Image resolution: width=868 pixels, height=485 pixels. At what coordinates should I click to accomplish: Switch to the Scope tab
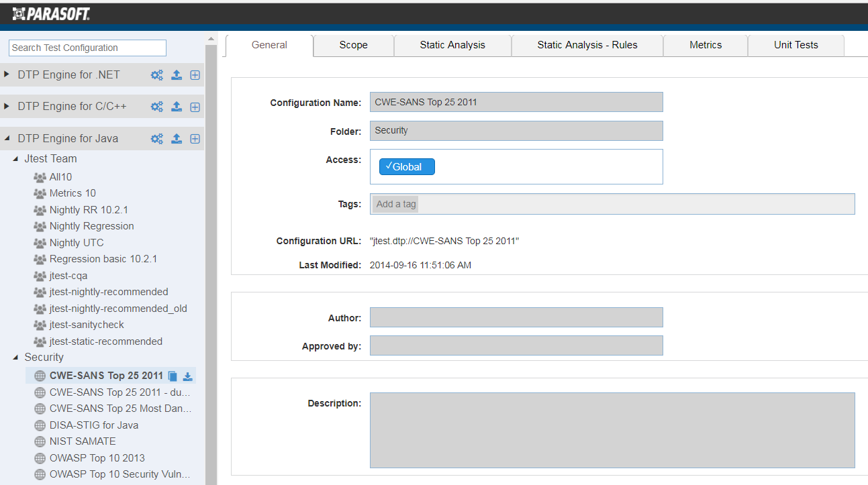pos(353,45)
